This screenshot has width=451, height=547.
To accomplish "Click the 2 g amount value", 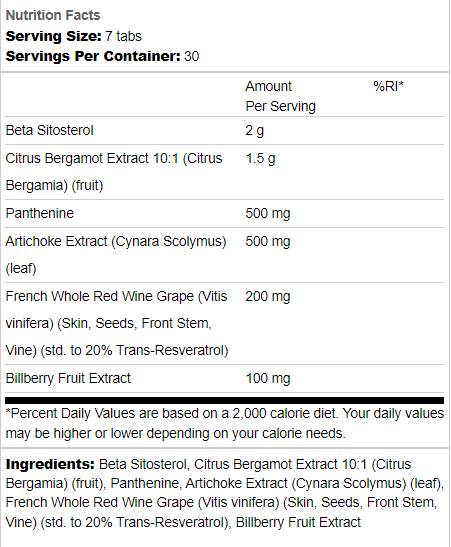I will (x=255, y=130).
